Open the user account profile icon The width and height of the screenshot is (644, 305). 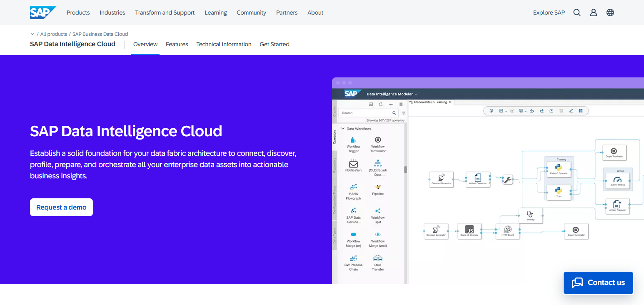594,12
